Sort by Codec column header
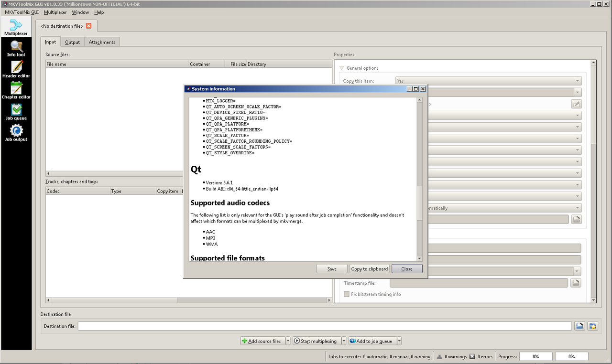 78,191
